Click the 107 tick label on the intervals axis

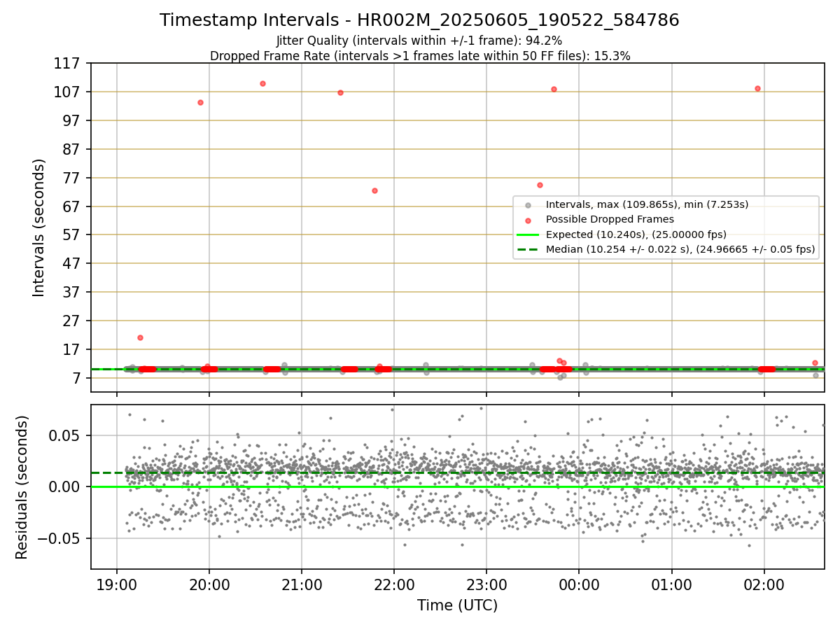(x=69, y=92)
